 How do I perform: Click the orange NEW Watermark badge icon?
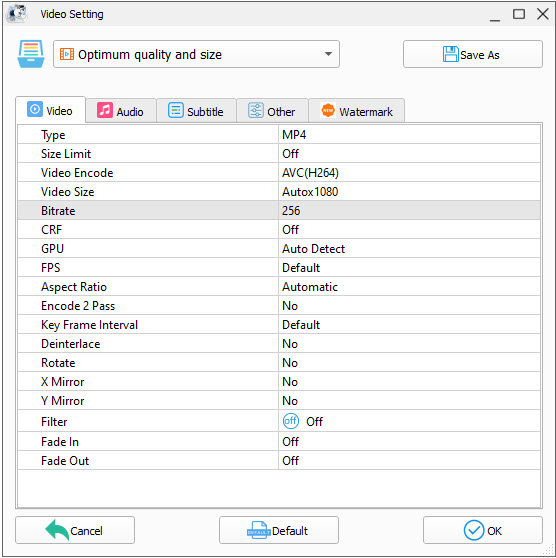[328, 110]
